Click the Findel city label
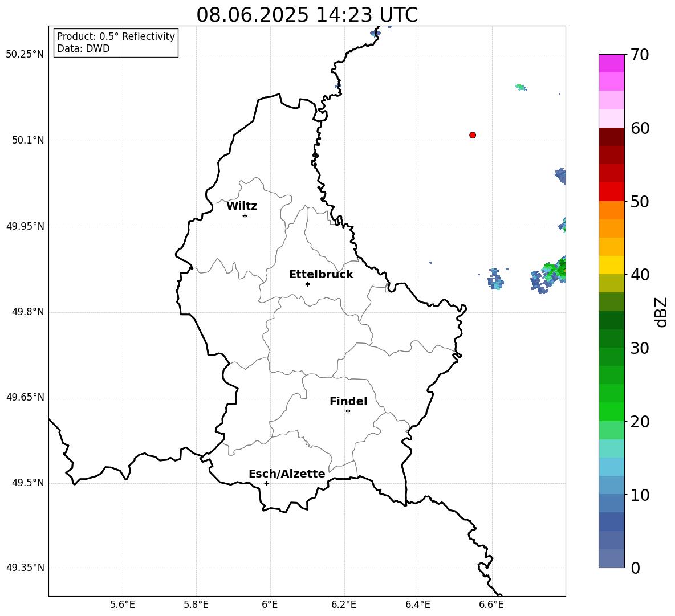The image size is (675, 616). tap(348, 401)
